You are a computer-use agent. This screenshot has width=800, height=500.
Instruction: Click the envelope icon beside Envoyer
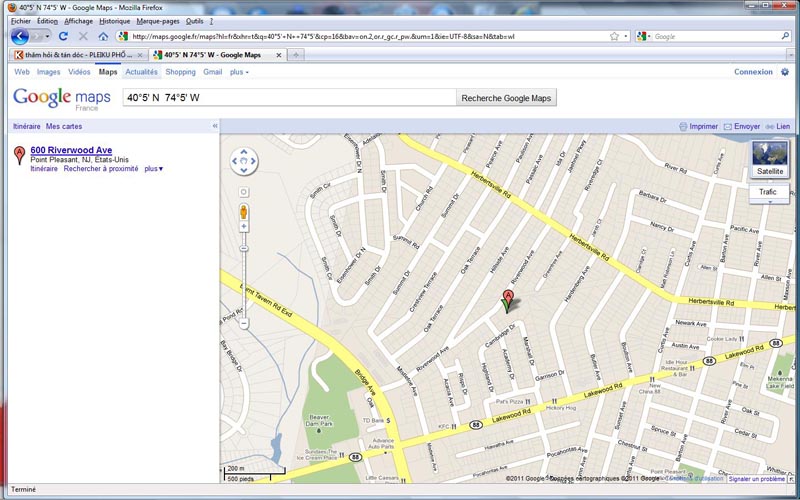[x=728, y=127]
